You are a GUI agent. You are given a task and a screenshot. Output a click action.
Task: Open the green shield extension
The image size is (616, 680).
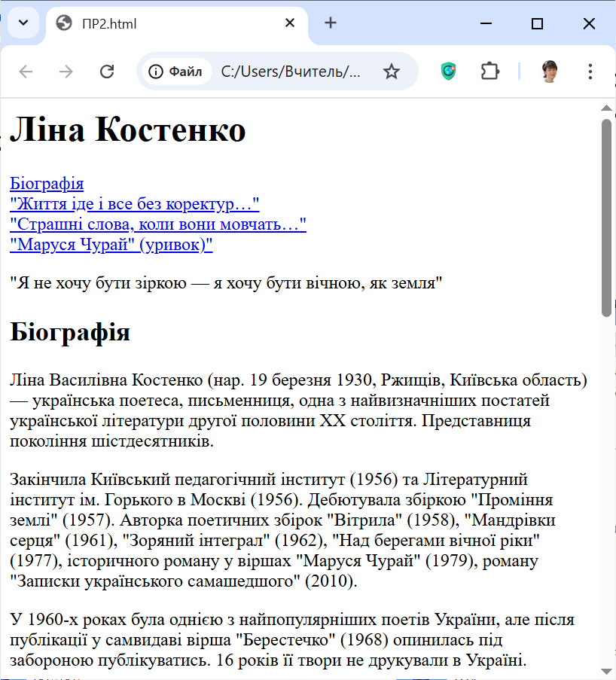(x=449, y=72)
